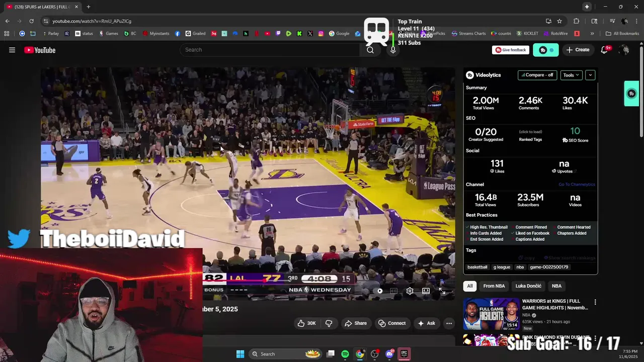The width and height of the screenshot is (644, 362).
Task: Open the Chrome apps grid in bookmarks bar
Action: [7, 34]
